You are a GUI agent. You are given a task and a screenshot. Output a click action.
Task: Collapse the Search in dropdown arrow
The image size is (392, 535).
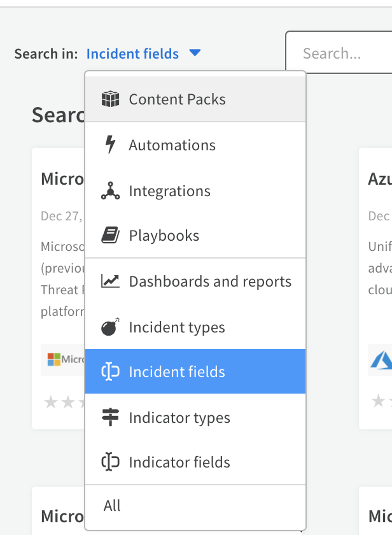click(195, 53)
